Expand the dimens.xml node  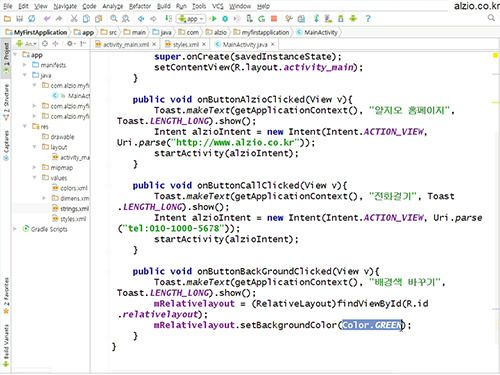(x=44, y=198)
